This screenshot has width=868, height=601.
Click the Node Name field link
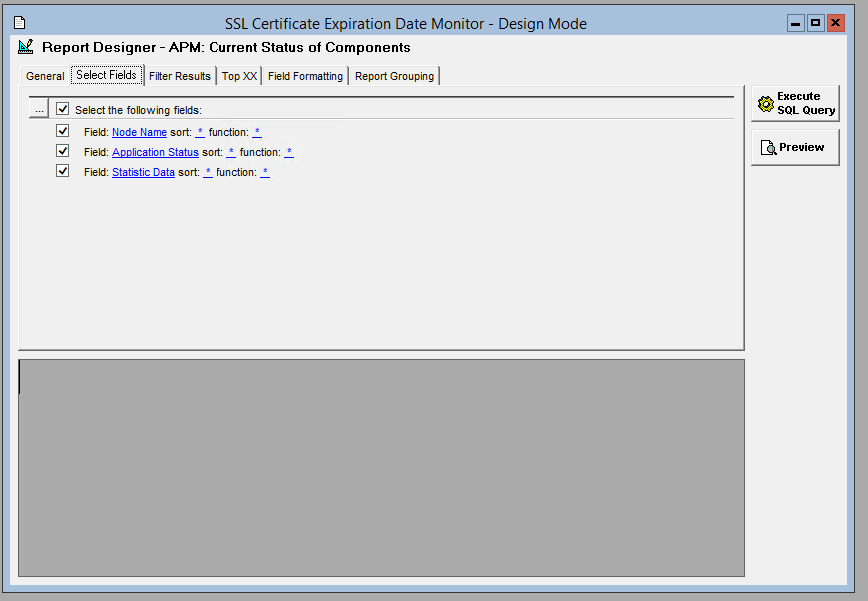pyautogui.click(x=139, y=132)
